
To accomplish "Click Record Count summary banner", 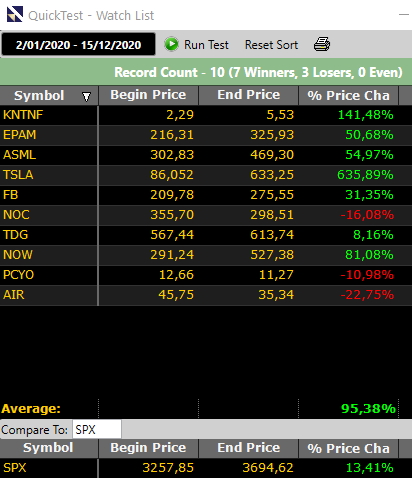I will coord(206,72).
